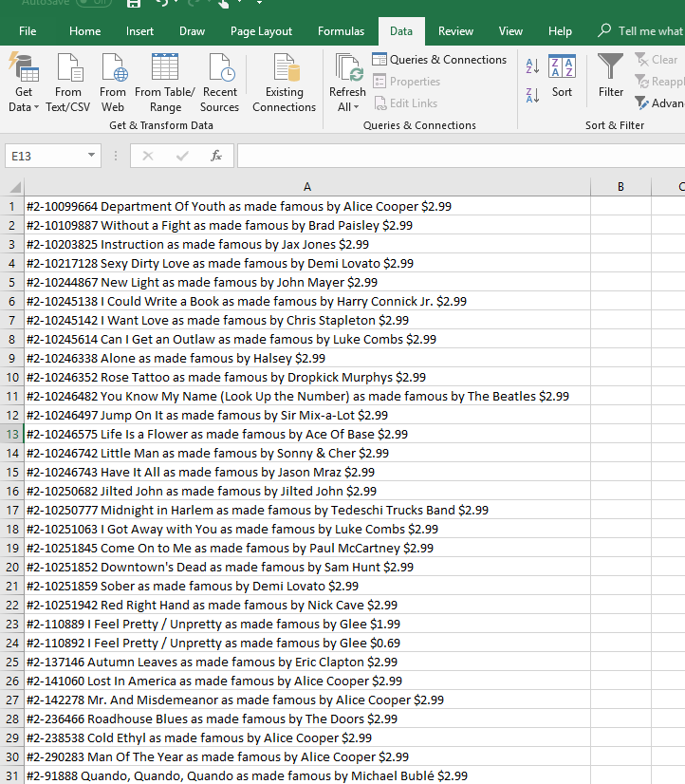Click From Text/CSV import icon
Image resolution: width=685 pixels, height=784 pixels.
(68, 84)
